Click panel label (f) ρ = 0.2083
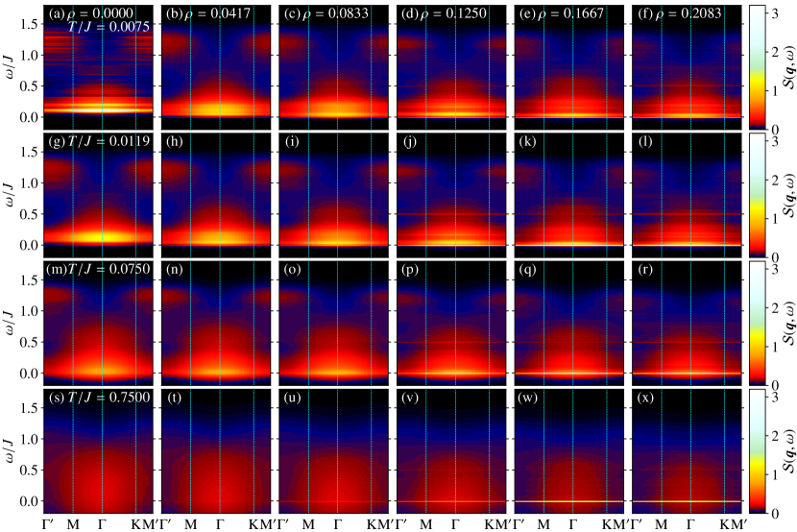 [680, 12]
